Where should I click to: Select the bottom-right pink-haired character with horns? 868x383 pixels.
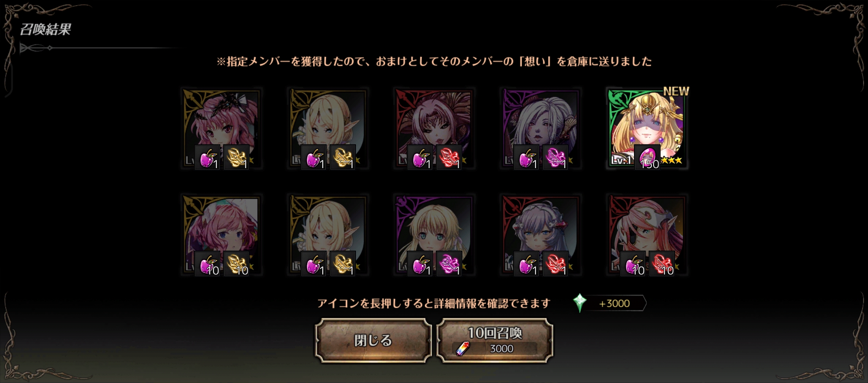tap(647, 235)
